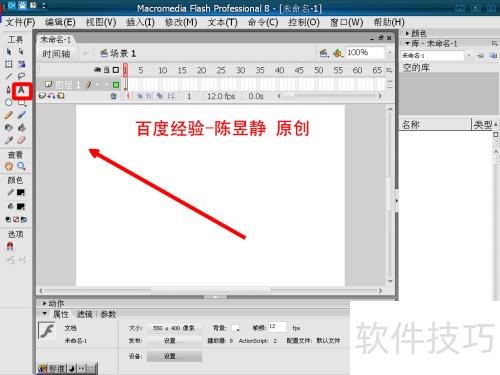Viewport: 500px width, 375px height.
Task: Click the 550 x 400 像素 size button
Action: click(x=174, y=328)
